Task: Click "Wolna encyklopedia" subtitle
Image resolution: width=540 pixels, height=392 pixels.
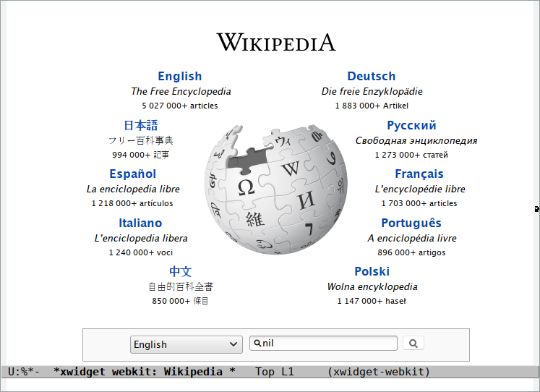Action: click(372, 286)
